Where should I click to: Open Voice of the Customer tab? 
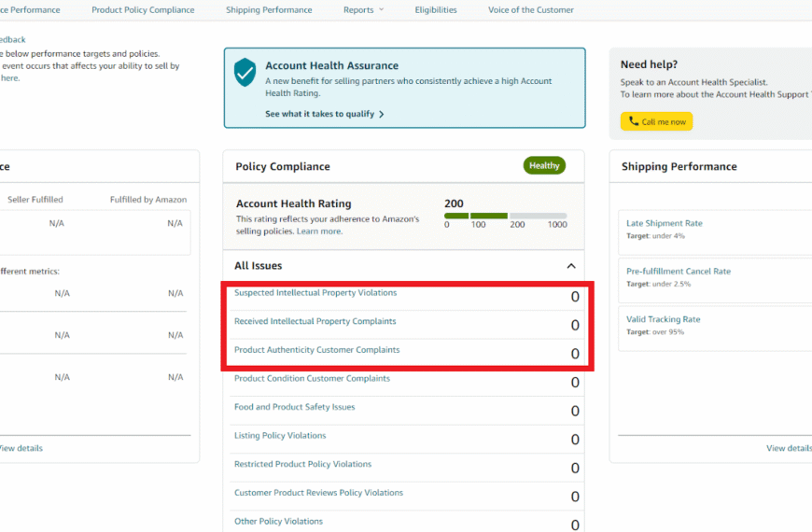click(531, 10)
